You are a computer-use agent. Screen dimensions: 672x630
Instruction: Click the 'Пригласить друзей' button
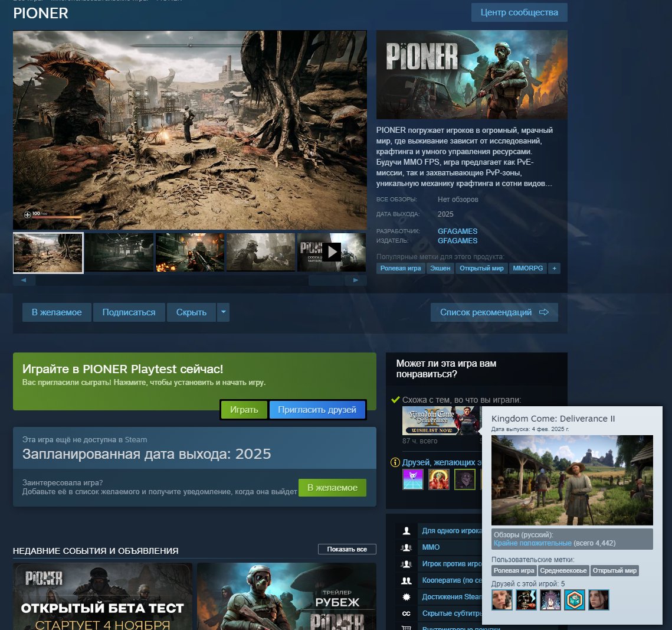pyautogui.click(x=317, y=410)
